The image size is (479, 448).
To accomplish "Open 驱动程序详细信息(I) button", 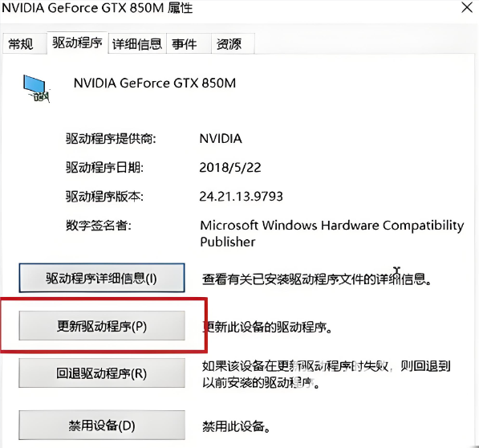I will tap(102, 278).
